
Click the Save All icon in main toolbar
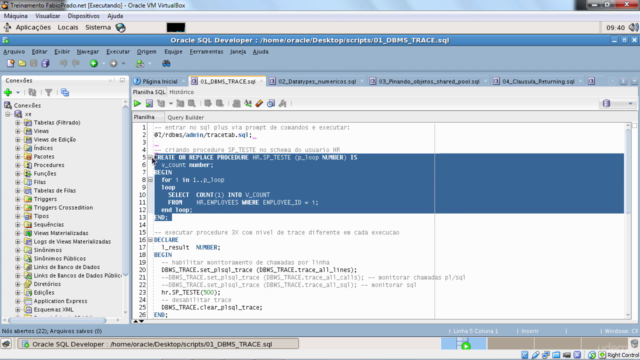pyautogui.click(x=45, y=63)
